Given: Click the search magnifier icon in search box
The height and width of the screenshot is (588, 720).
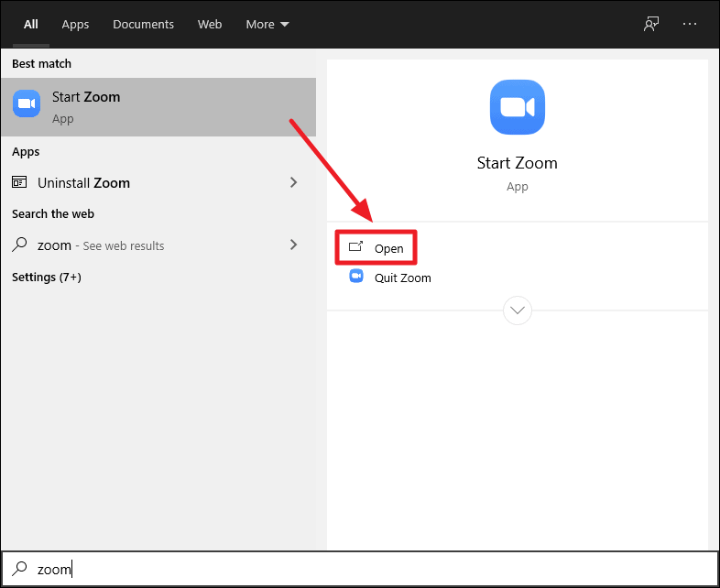Looking at the screenshot, I should [x=19, y=568].
